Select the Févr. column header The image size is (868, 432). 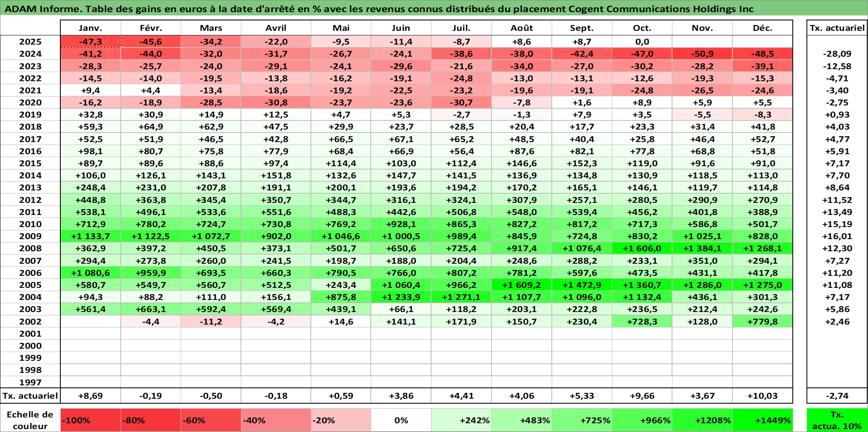tap(151, 28)
